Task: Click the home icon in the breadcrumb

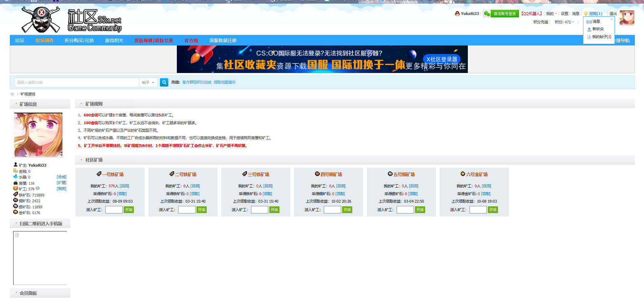Action: [x=13, y=94]
